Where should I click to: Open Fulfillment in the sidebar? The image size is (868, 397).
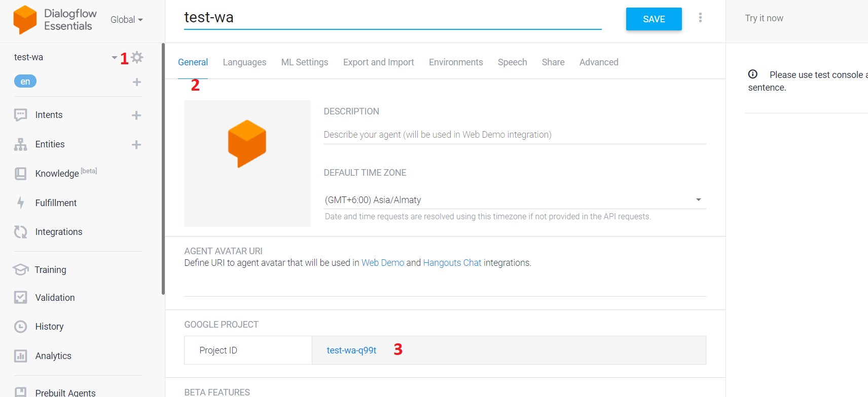(x=56, y=203)
